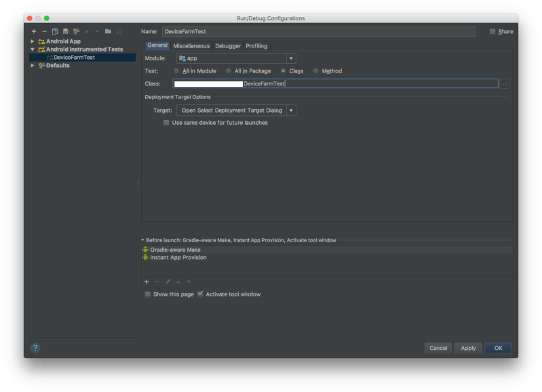Remove before-launch task minus icon

[157, 281]
